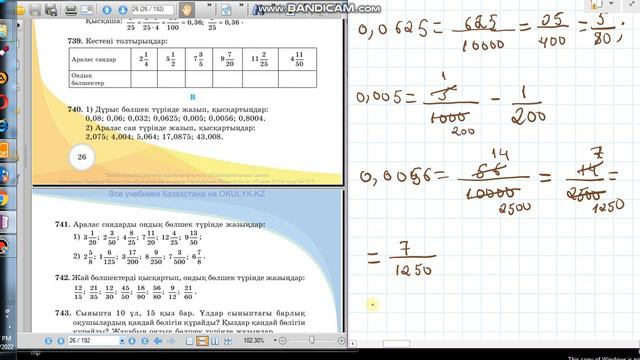Click the yellow pen cursor dot
This screenshot has height=360, width=640.
[x=372, y=304]
